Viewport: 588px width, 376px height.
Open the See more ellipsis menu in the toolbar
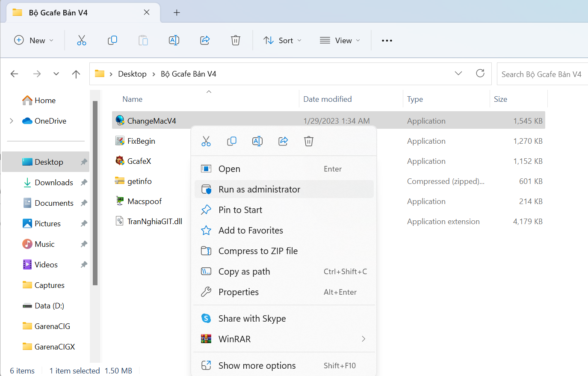[387, 41]
